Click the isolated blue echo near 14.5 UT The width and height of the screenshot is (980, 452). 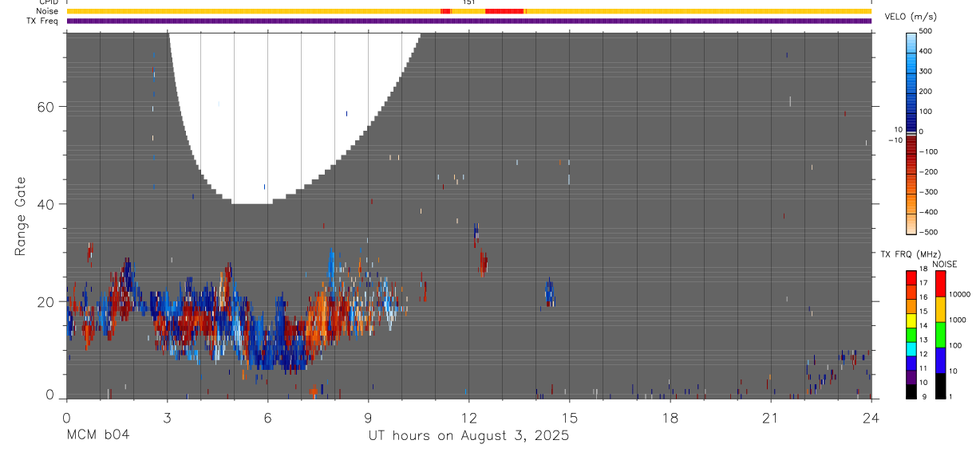click(550, 293)
